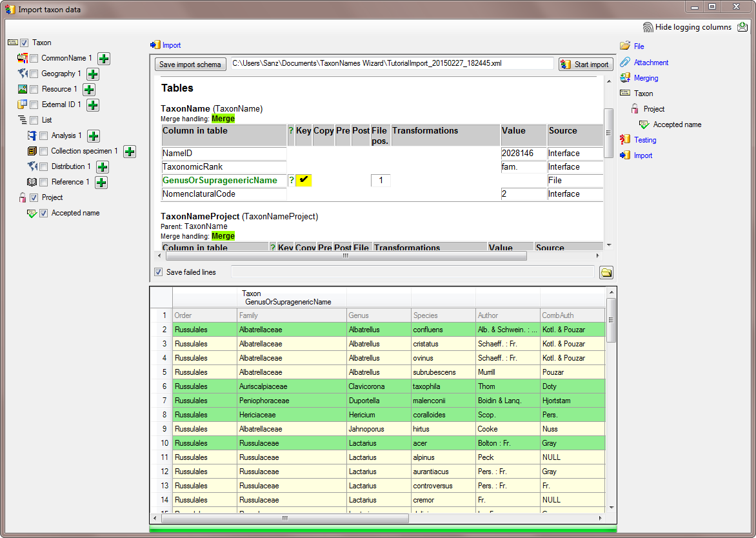Click the fingerprint icon for logging columns
This screenshot has width=756, height=538.
pos(648,27)
